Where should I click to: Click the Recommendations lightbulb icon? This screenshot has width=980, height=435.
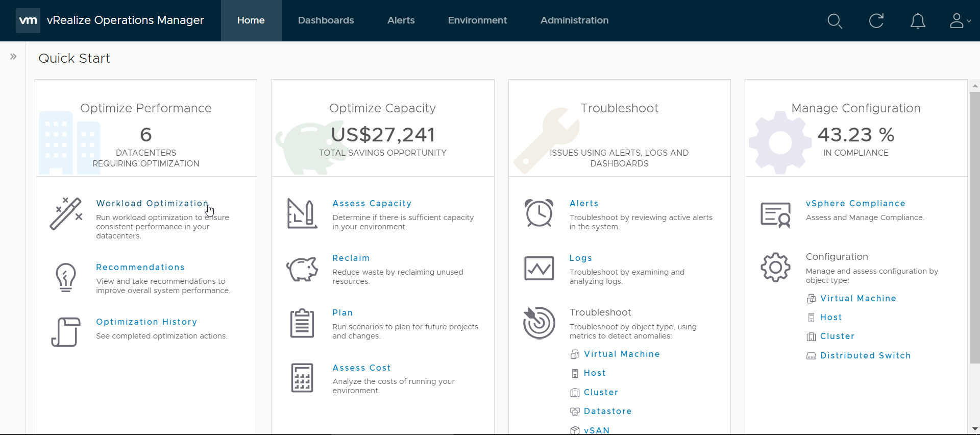(x=66, y=277)
